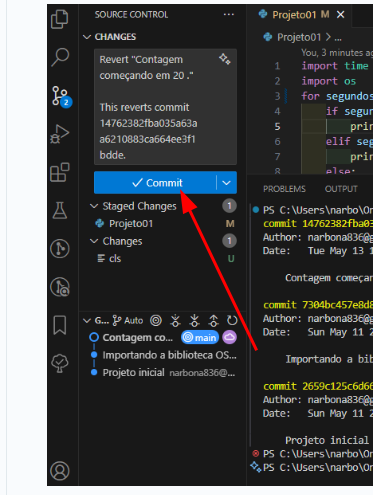
Task: Click the blue command marker in terminal
Action: 256,210
